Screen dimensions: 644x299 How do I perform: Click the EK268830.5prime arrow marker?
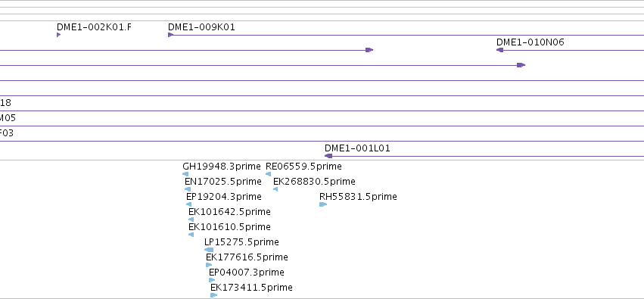coord(275,189)
